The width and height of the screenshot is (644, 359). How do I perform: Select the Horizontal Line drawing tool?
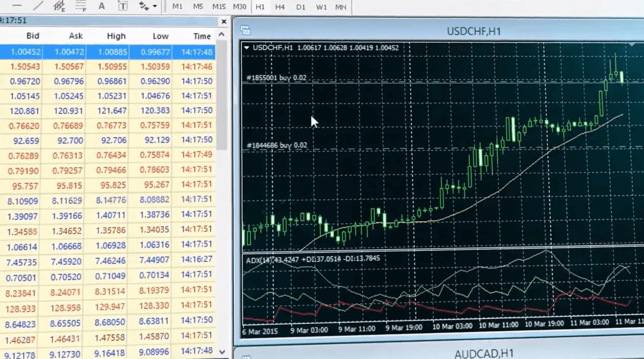point(17,7)
